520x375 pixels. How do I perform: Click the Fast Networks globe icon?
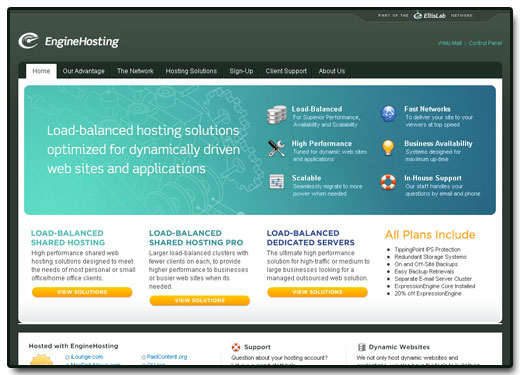388,114
